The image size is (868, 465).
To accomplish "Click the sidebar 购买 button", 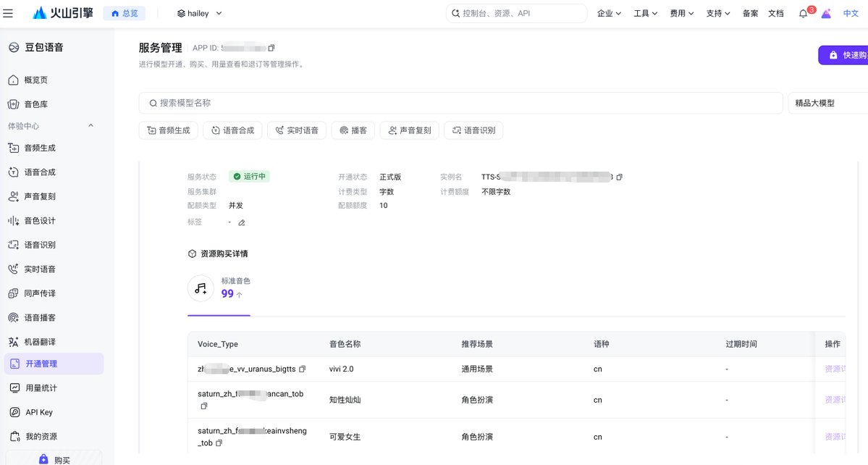I will tap(54, 459).
